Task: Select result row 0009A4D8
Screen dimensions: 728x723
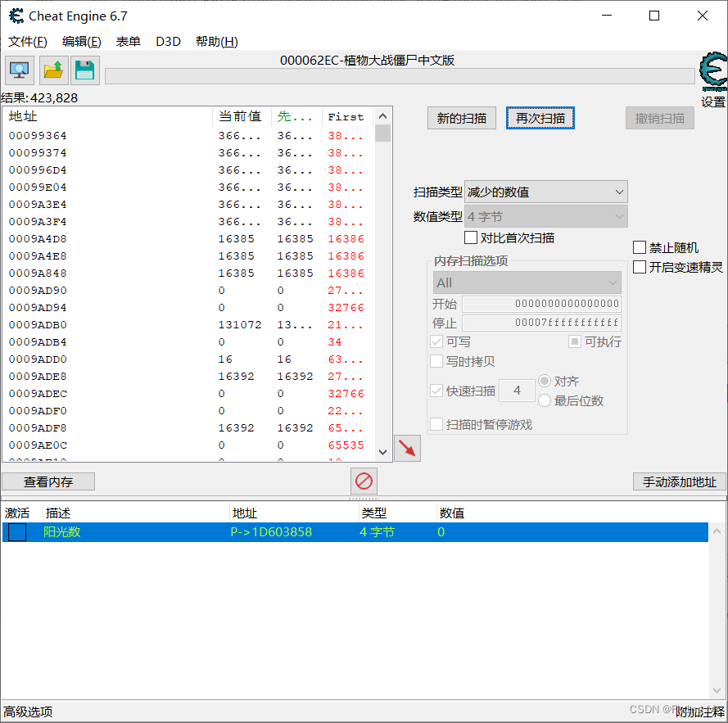Action: 188,238
